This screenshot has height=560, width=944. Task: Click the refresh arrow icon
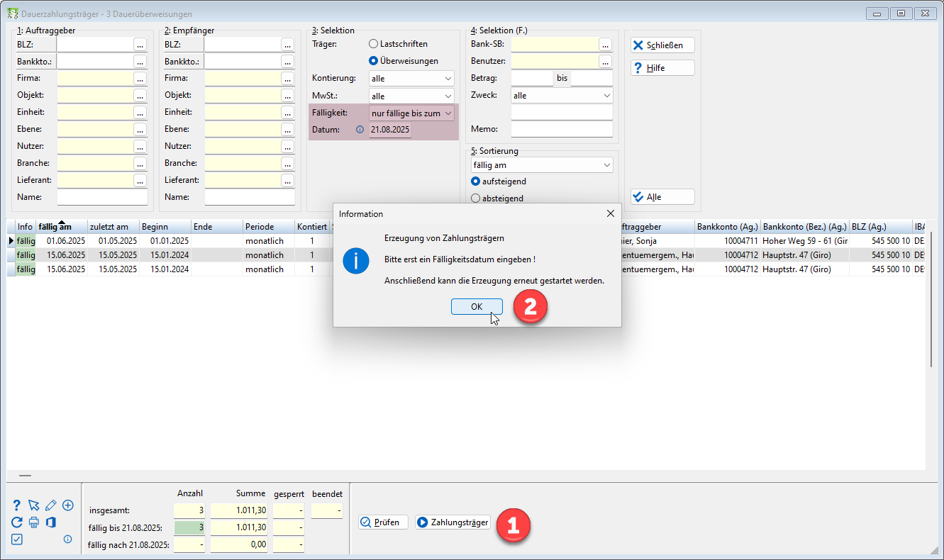click(x=17, y=522)
